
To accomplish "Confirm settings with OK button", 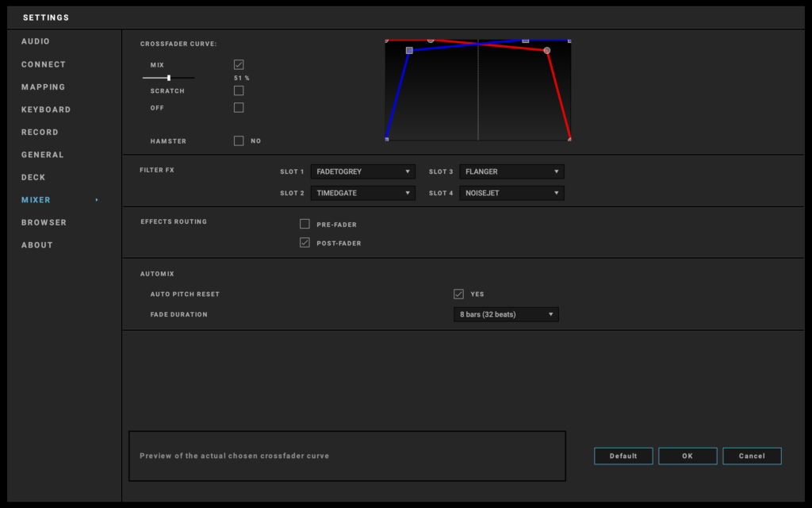I will pos(688,456).
